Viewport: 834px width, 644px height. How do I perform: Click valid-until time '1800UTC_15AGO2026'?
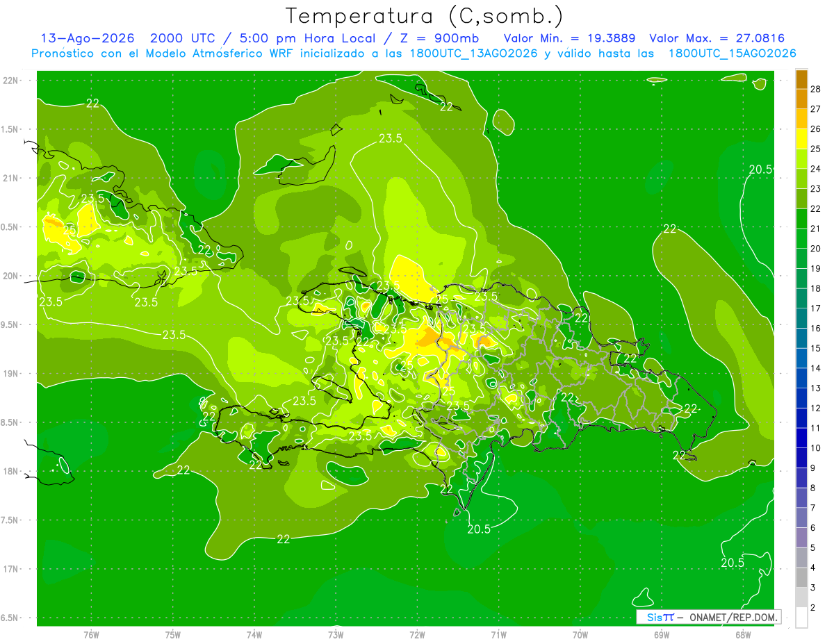[x=732, y=53]
